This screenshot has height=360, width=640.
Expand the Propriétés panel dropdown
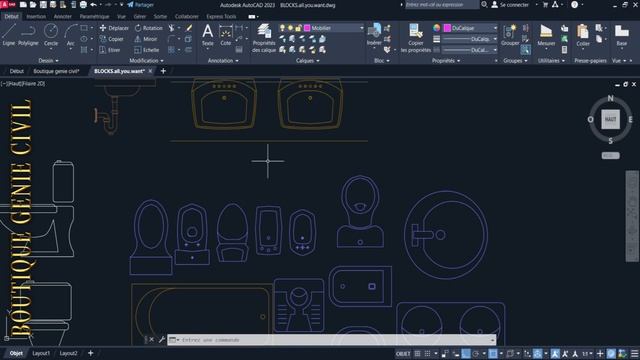[446, 60]
